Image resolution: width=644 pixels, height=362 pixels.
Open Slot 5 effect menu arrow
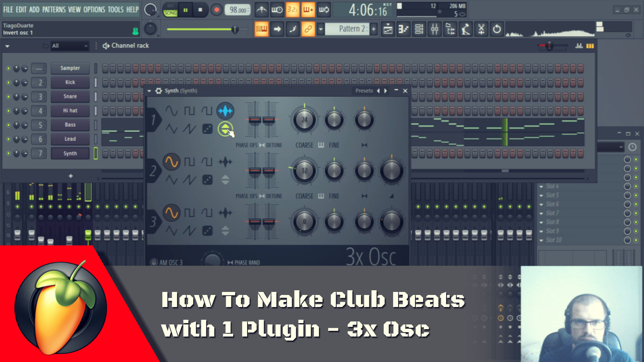(x=541, y=195)
